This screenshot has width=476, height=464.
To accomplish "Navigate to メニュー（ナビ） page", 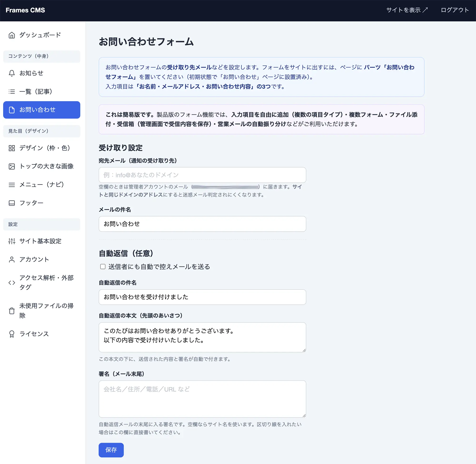I will 42,185.
